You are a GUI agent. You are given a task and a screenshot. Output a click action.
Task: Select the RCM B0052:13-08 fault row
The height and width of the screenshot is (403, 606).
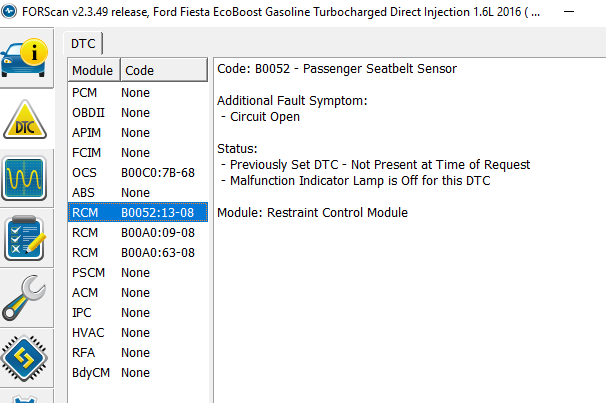point(137,212)
